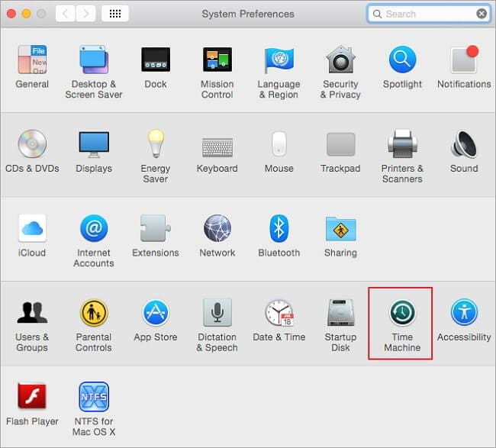Go back with the left arrow button
The width and height of the screenshot is (496, 448).
[65, 14]
